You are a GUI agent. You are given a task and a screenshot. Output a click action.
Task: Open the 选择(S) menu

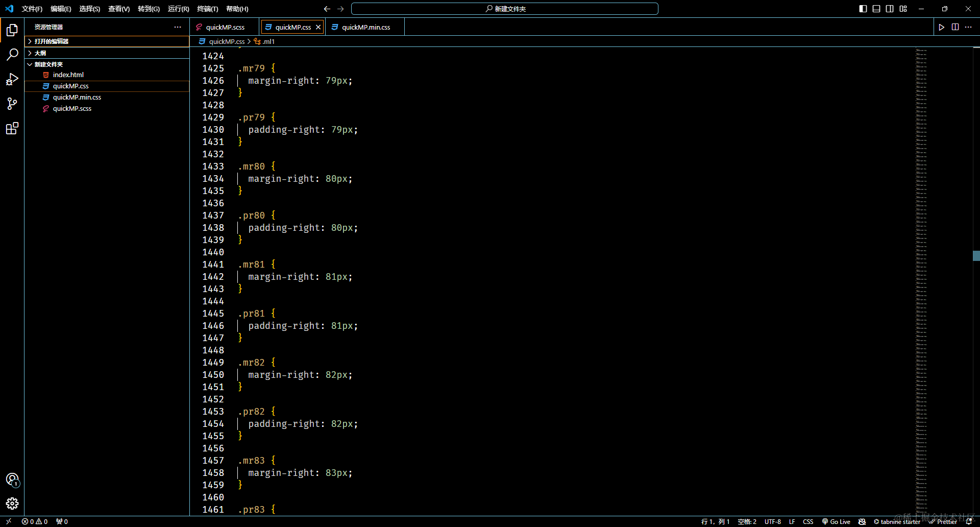[x=89, y=9]
